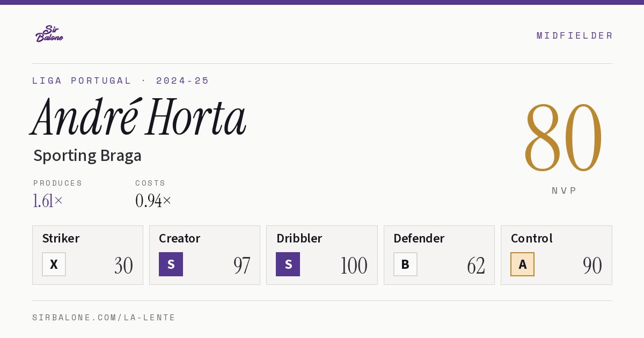The height and width of the screenshot is (338, 644).
Task: Click the Dribbler card title
Action: (299, 238)
